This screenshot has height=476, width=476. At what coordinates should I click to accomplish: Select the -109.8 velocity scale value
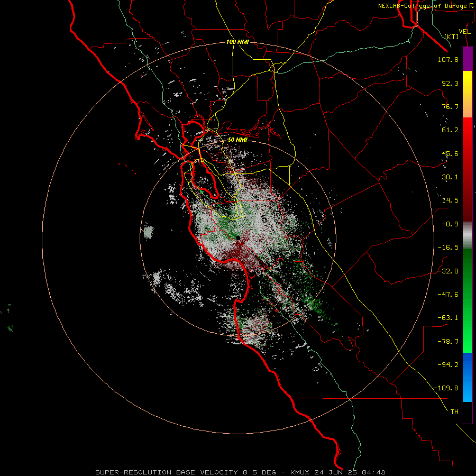click(x=446, y=388)
